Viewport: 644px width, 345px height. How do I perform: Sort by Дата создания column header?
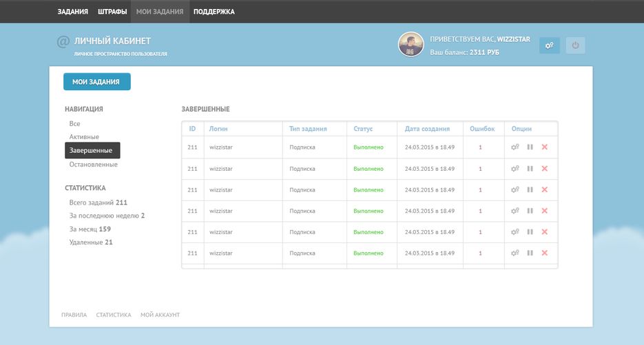tap(427, 129)
